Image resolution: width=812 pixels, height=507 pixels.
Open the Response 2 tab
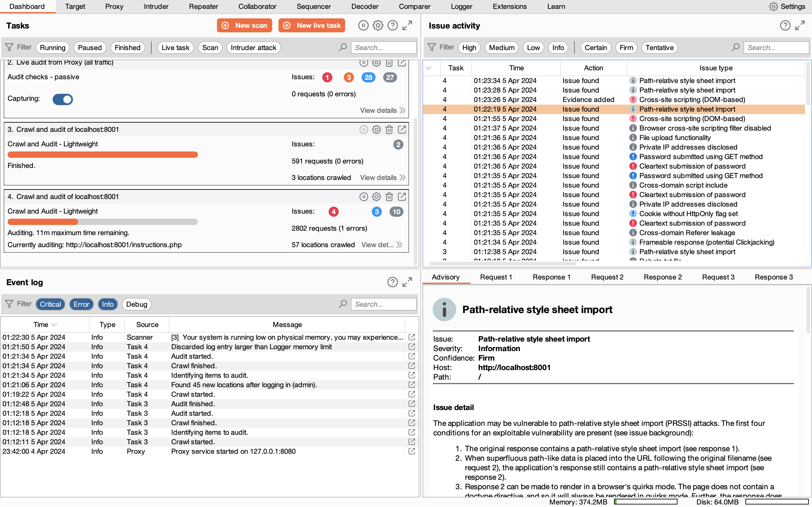point(663,277)
